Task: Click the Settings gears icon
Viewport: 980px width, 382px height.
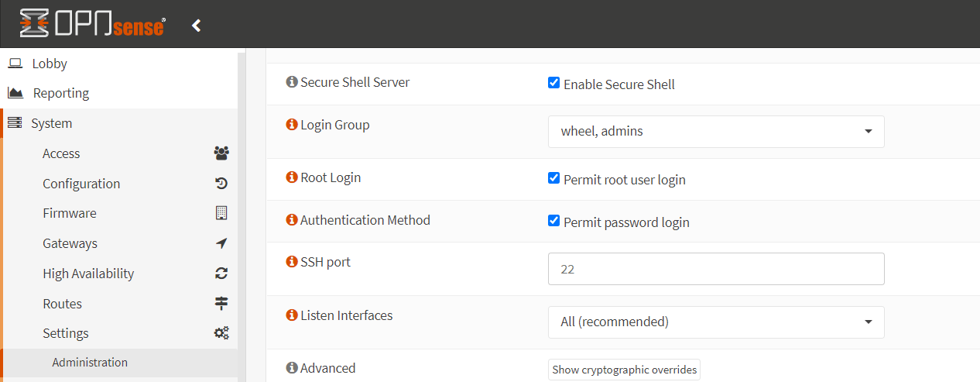Action: 221,333
